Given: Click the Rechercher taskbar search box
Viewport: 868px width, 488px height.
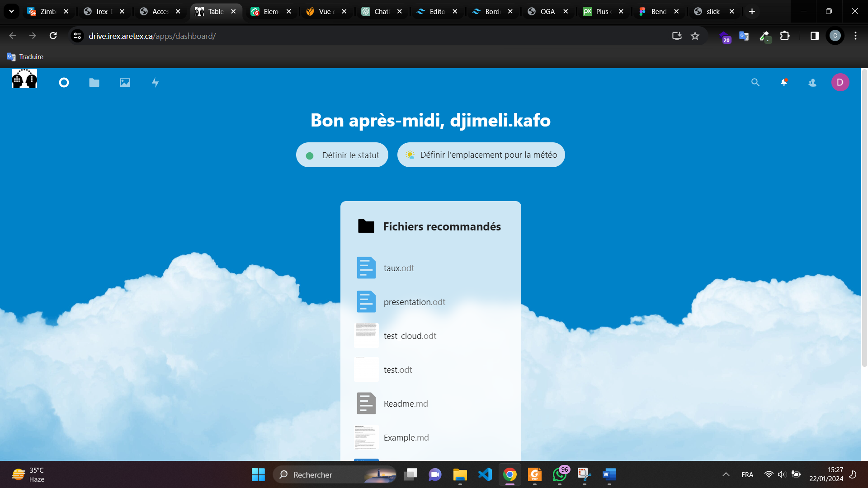Looking at the screenshot, I should 335,474.
